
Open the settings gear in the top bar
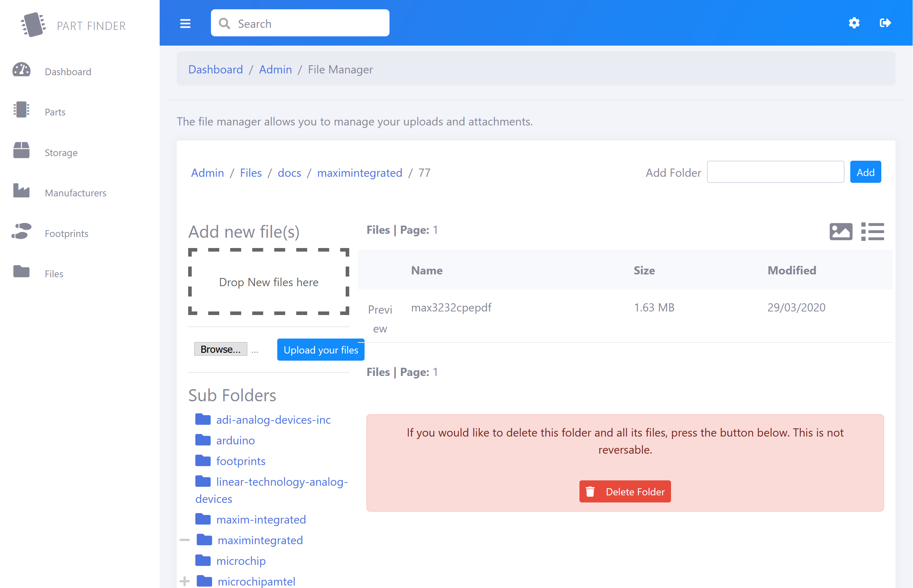click(x=854, y=23)
